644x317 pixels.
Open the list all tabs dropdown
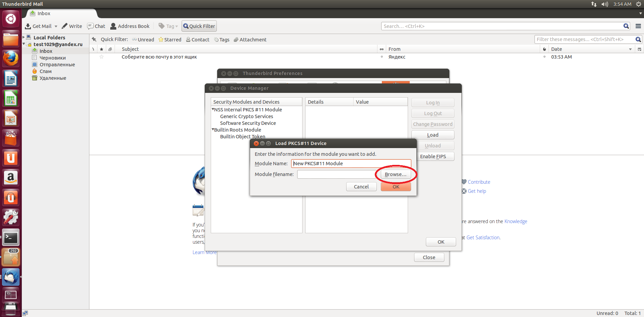coord(640,13)
